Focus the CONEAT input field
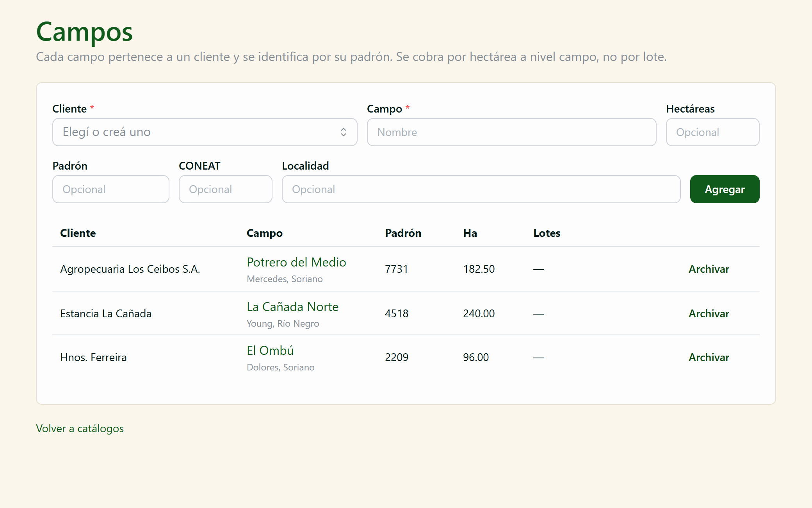 [x=226, y=189]
